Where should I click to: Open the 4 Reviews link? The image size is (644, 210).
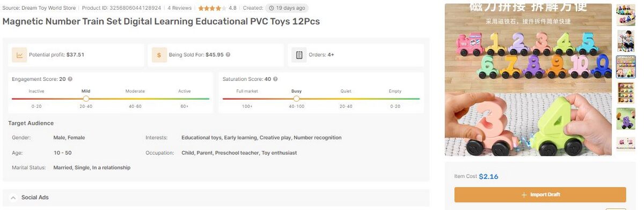180,9
